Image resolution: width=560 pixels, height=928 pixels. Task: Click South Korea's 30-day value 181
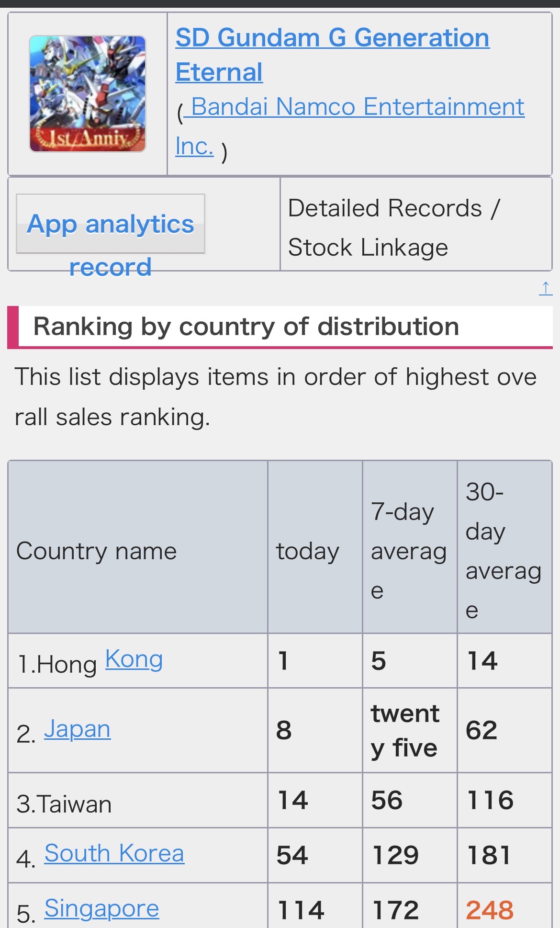pos(489,855)
